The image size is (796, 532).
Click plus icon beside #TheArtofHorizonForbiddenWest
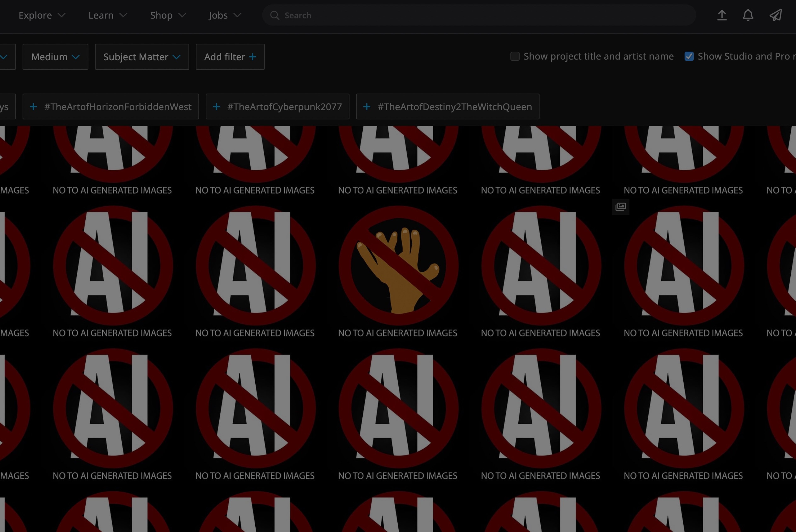coord(33,107)
